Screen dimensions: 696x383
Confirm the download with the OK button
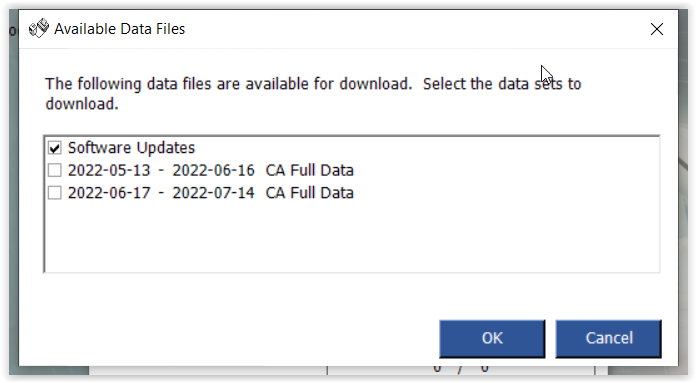(x=492, y=339)
